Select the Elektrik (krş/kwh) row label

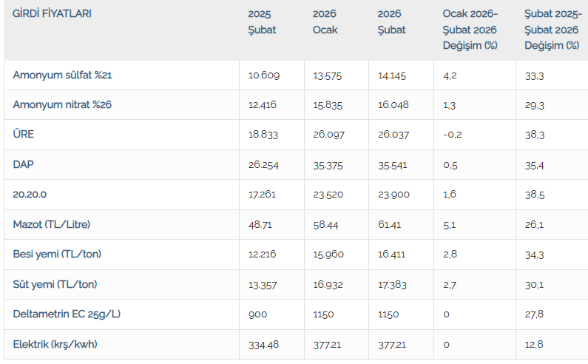tap(55, 345)
